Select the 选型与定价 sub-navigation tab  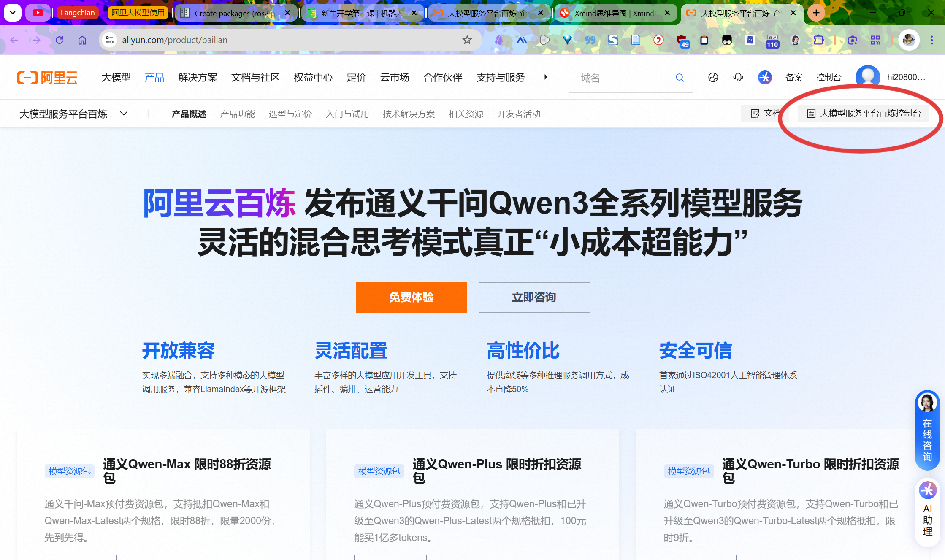[290, 114]
